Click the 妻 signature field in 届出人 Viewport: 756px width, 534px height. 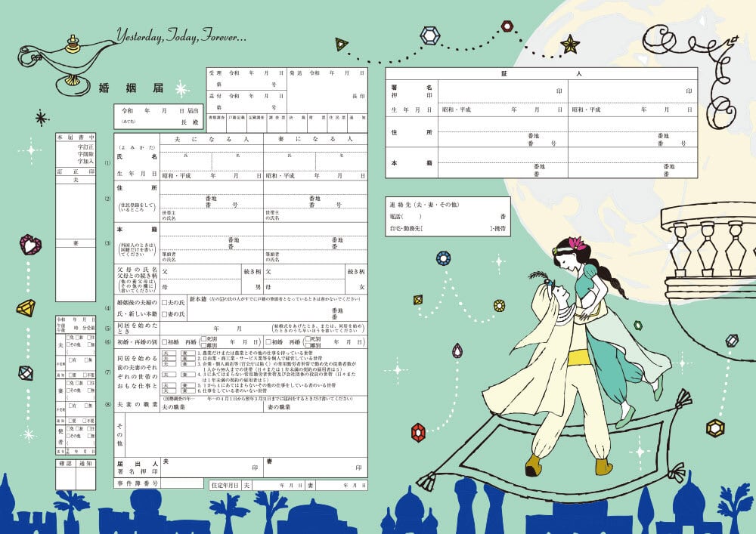[315, 467]
